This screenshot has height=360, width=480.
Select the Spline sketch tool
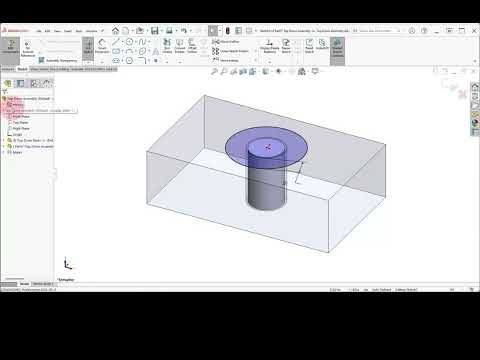click(142, 42)
